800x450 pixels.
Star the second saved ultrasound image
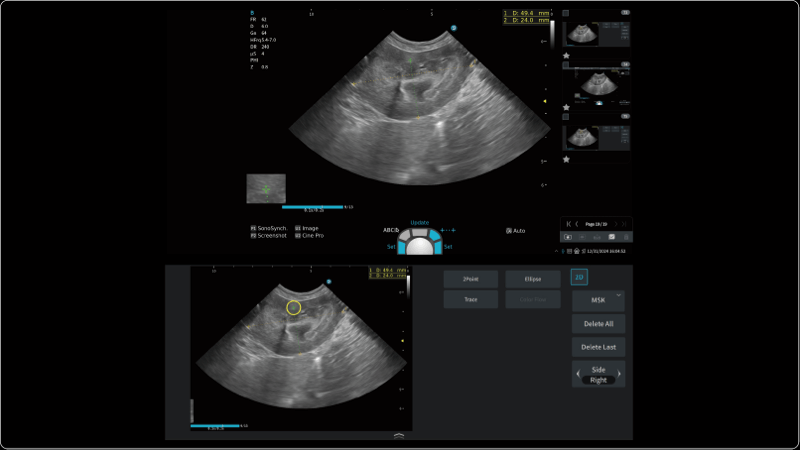tap(566, 107)
